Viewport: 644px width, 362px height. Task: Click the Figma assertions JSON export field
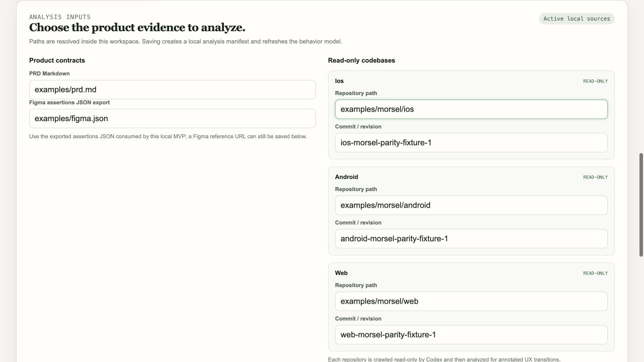click(172, 119)
